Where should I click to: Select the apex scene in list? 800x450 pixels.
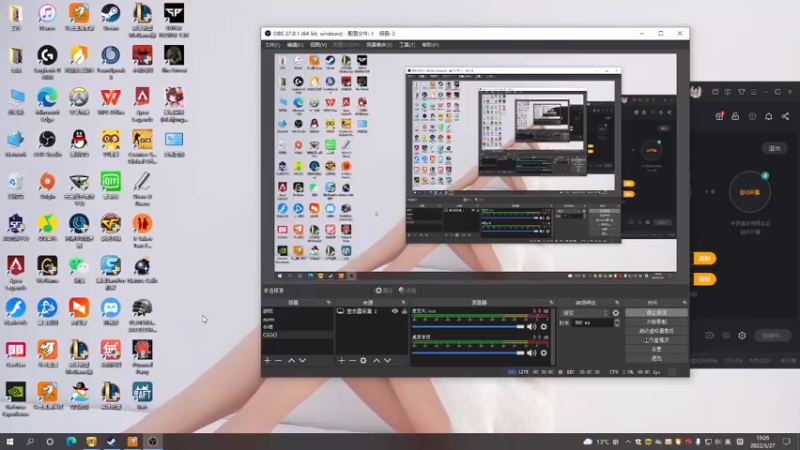coord(297,319)
